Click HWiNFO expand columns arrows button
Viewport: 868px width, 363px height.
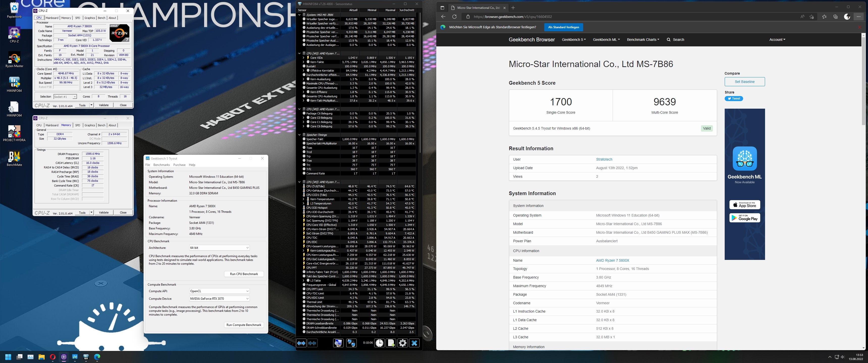pos(301,343)
